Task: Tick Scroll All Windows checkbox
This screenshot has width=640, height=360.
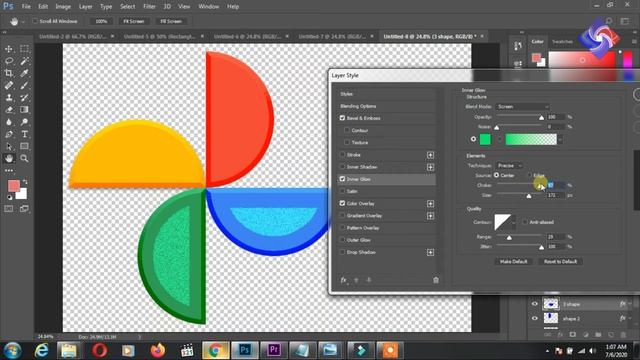Action: pyautogui.click(x=35, y=21)
